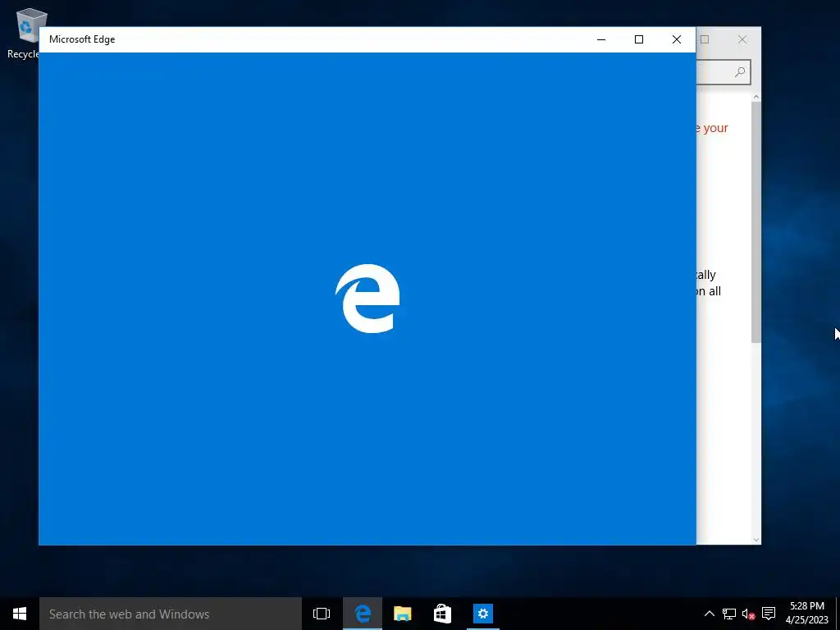Open the Windows Start menu
Image resolution: width=840 pixels, height=630 pixels.
pyautogui.click(x=20, y=614)
